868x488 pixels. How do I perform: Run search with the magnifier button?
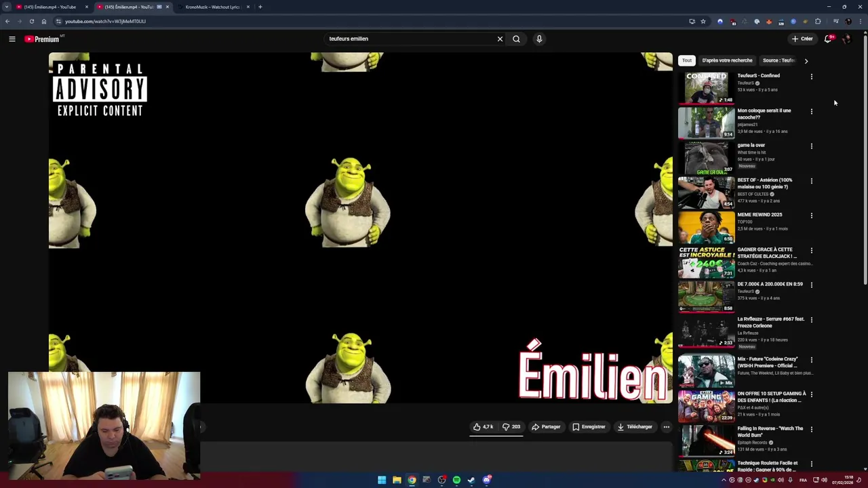[516, 39]
